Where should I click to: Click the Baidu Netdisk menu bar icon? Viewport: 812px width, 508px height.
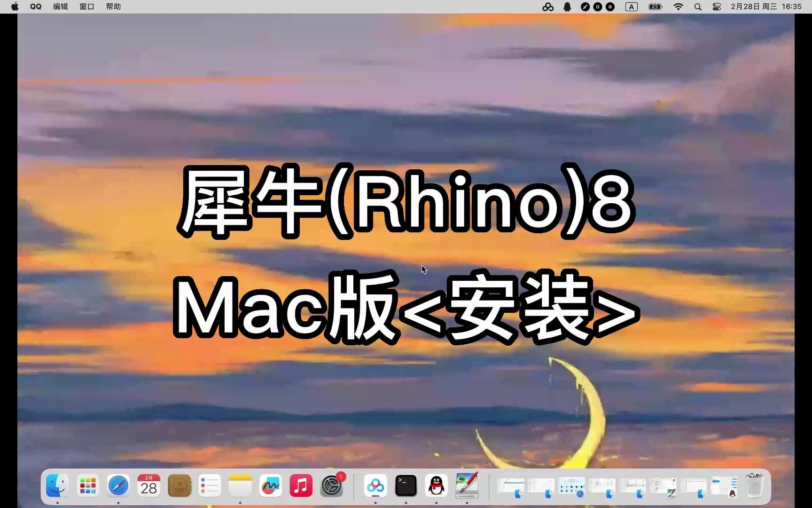[x=548, y=7]
